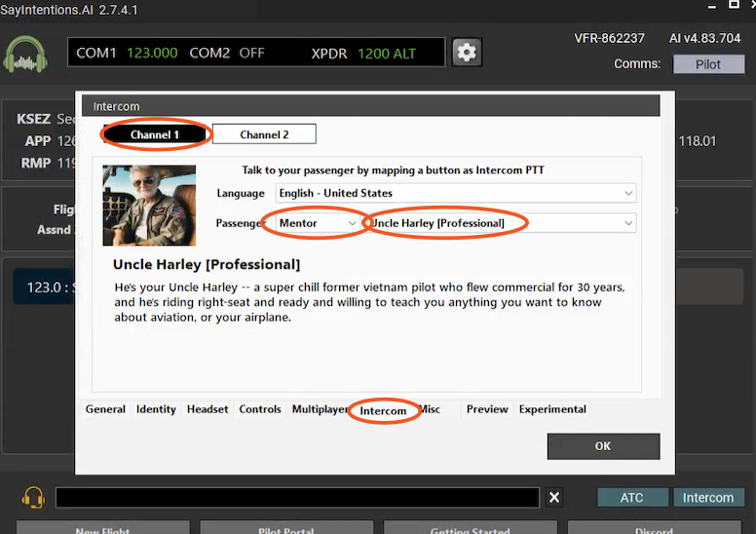
Task: Click the green headphones SayIntentions logo
Action: tap(25, 54)
